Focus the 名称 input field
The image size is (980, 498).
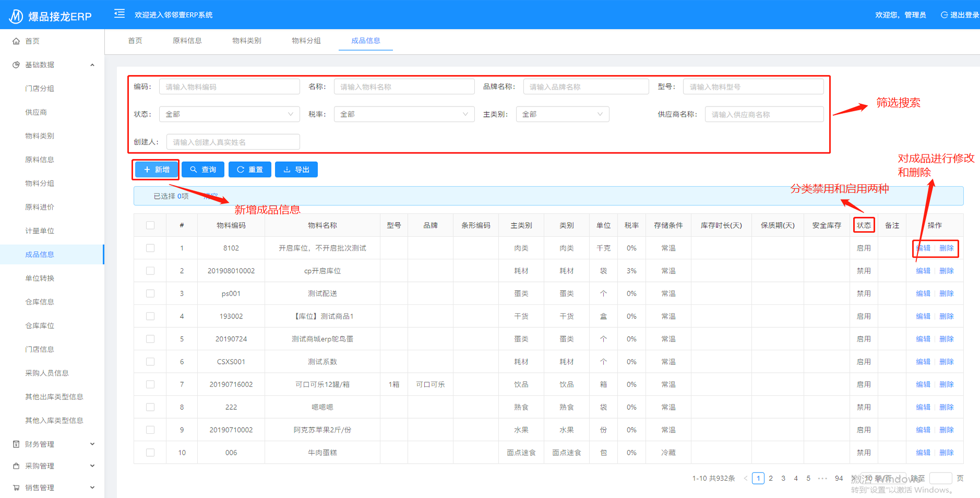(404, 87)
